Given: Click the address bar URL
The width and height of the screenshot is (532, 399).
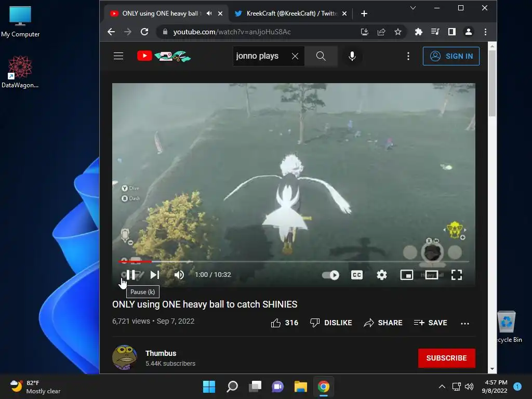Looking at the screenshot, I should [232, 32].
